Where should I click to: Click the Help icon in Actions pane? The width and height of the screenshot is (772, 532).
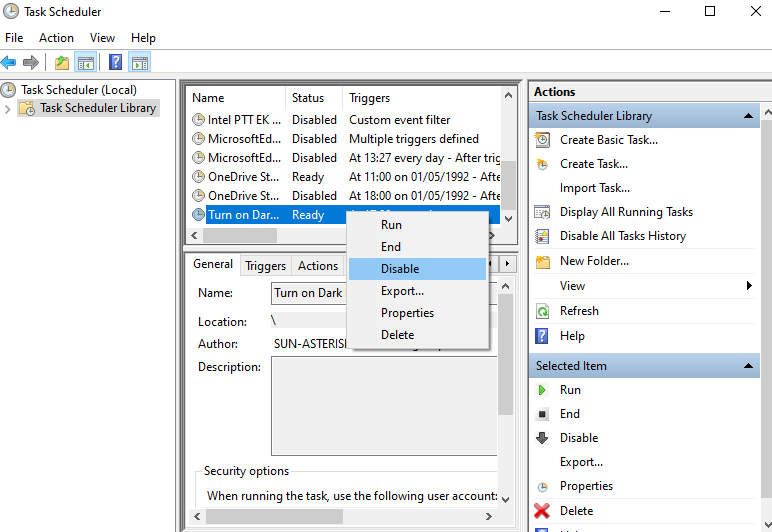click(542, 336)
